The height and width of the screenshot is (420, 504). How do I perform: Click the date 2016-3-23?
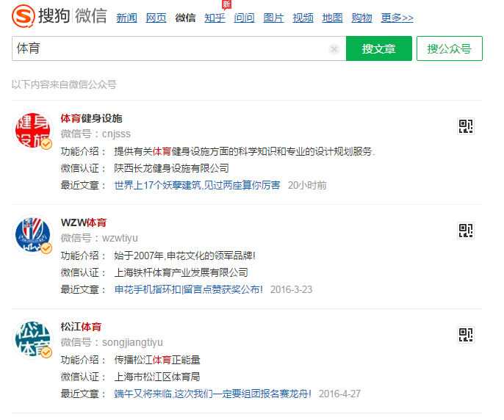tap(291, 289)
